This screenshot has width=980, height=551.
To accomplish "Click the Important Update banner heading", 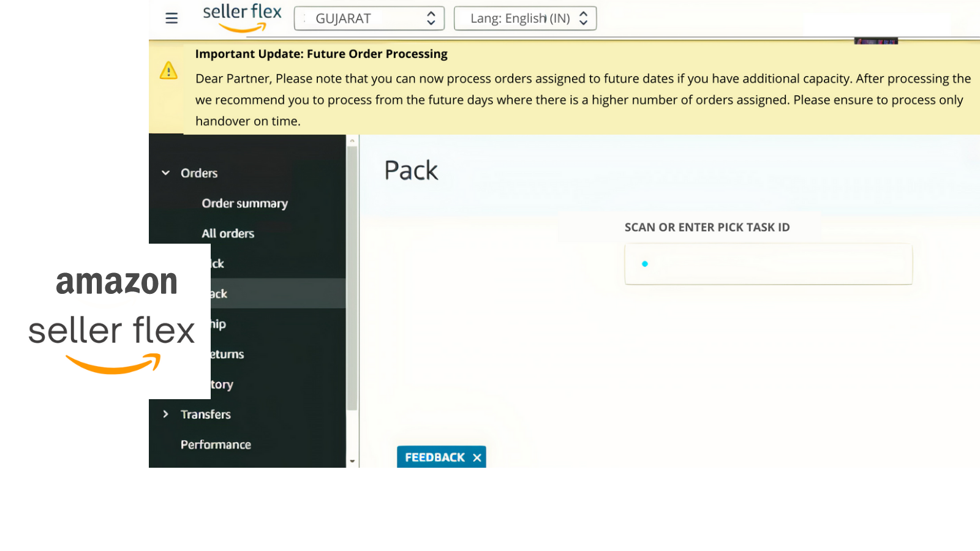I will (x=321, y=54).
